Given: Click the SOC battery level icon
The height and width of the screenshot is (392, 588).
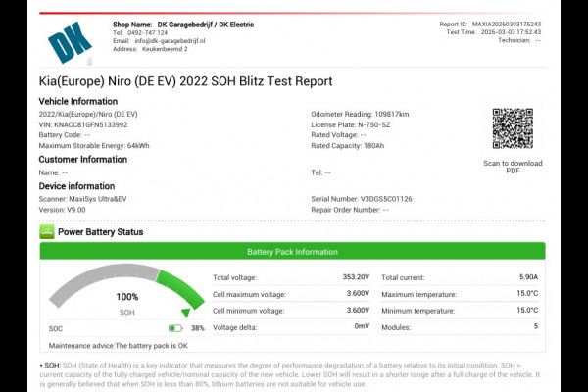Looking at the screenshot, I should point(175,328).
